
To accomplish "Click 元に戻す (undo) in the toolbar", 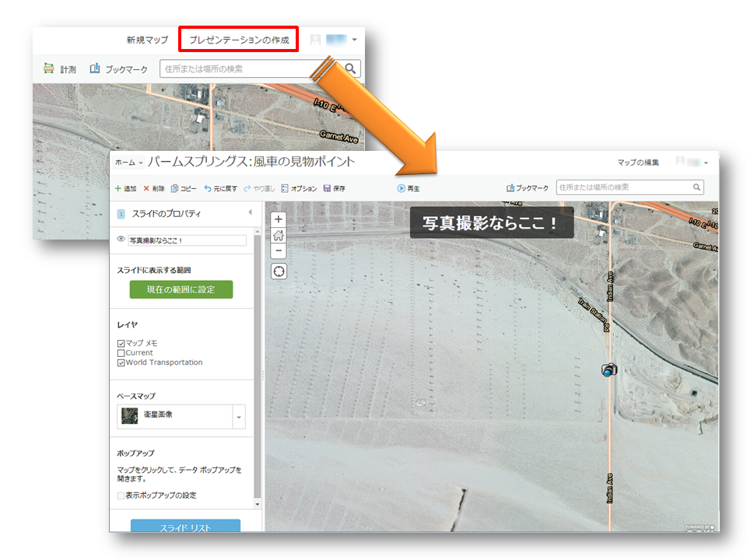I will coord(220,188).
